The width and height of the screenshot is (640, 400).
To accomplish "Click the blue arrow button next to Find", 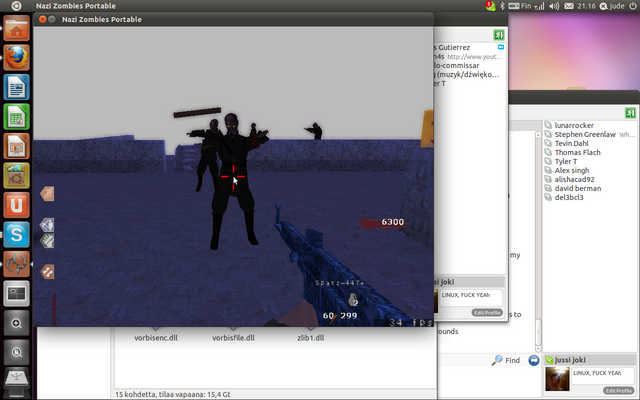I will [533, 360].
